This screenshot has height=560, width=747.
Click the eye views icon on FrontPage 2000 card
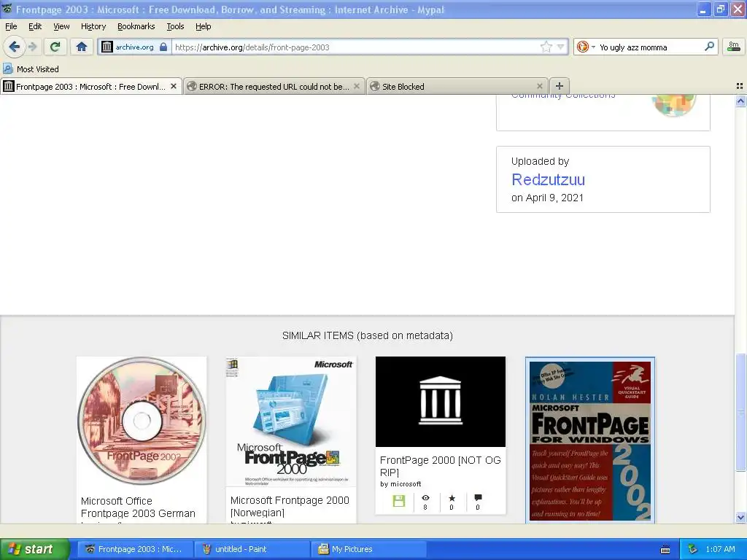(x=425, y=497)
